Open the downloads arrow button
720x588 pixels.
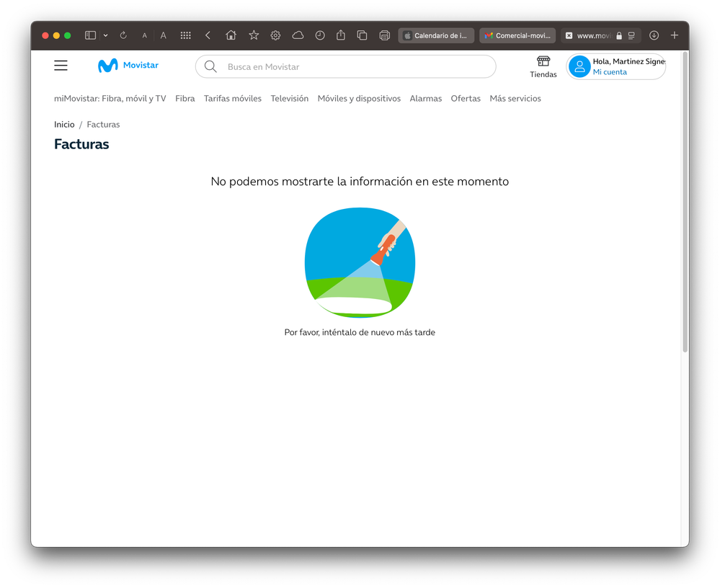tap(654, 35)
